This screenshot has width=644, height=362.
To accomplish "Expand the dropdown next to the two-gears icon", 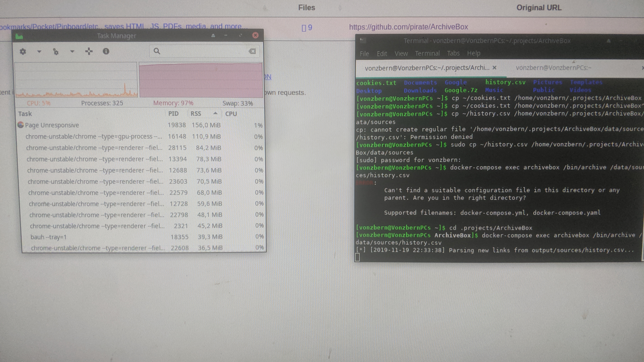I will [72, 52].
